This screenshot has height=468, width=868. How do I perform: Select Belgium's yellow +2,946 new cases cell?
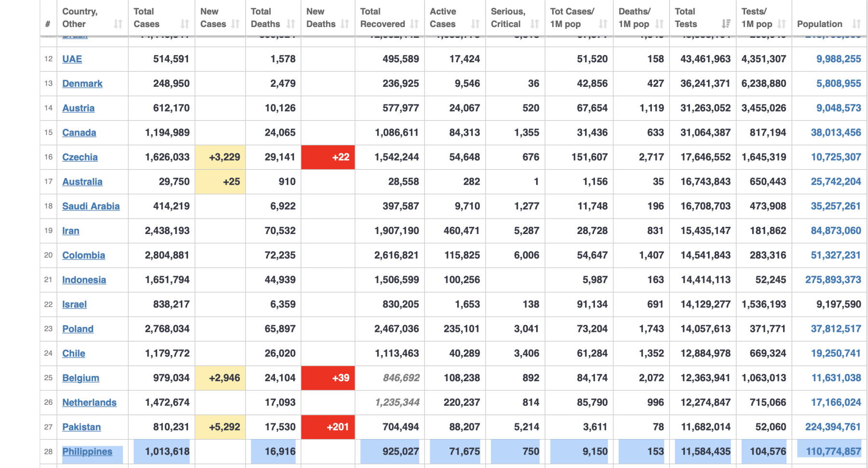coord(220,378)
